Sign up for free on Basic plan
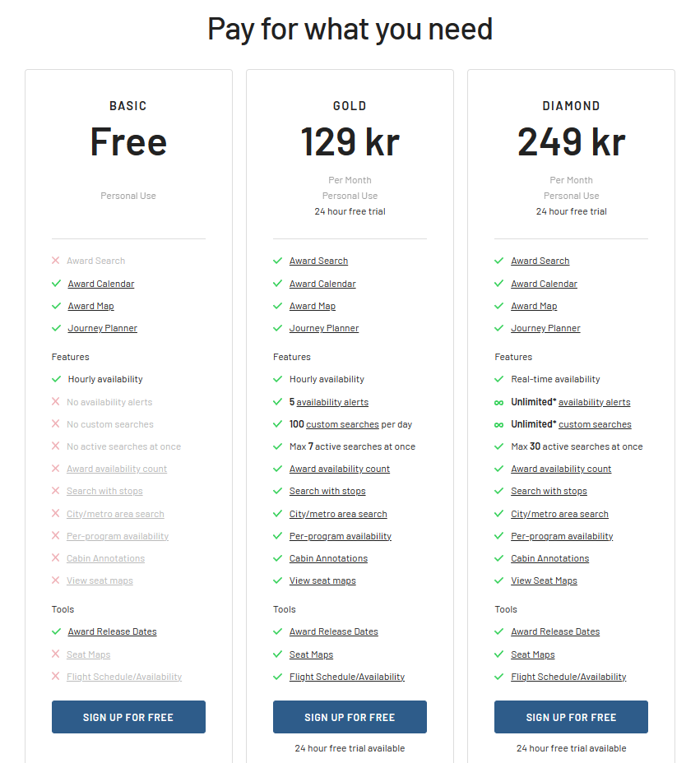This screenshot has height=763, width=700. 128,717
